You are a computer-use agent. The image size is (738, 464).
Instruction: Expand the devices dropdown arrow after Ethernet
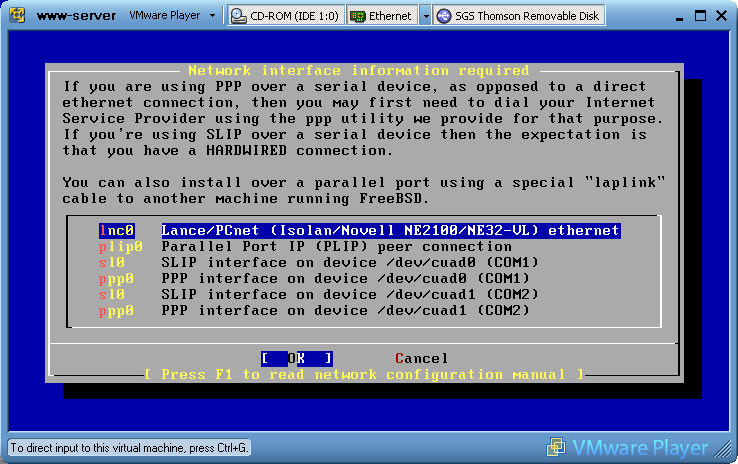(x=425, y=16)
